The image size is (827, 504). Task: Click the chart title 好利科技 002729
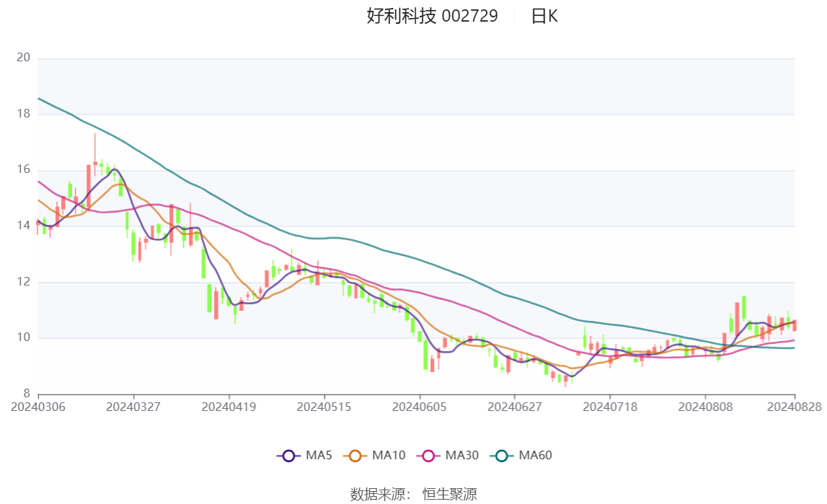click(432, 16)
